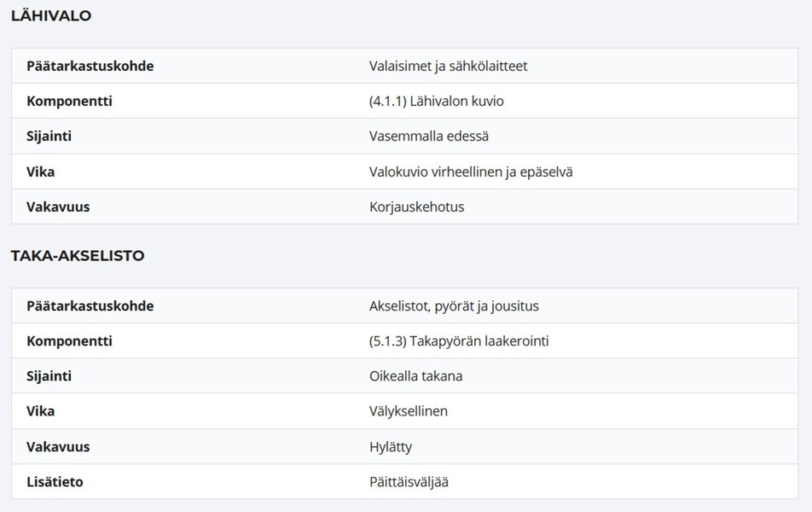Viewport: 812px width, 512px height.
Task: Click the Sijainti label in Lähivalo table
Action: 49,137
